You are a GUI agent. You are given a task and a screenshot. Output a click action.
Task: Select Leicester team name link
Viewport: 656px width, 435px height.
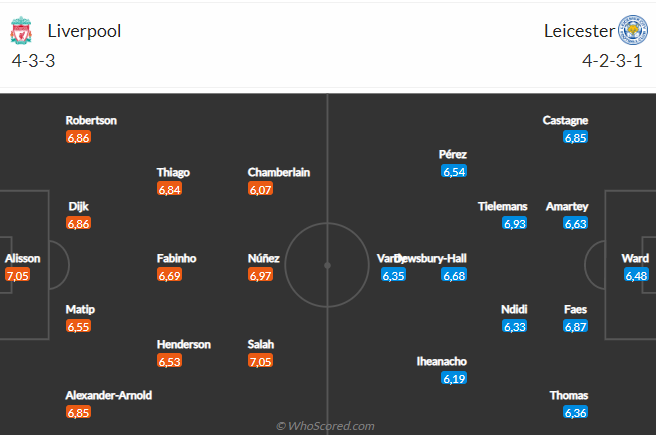(x=578, y=31)
